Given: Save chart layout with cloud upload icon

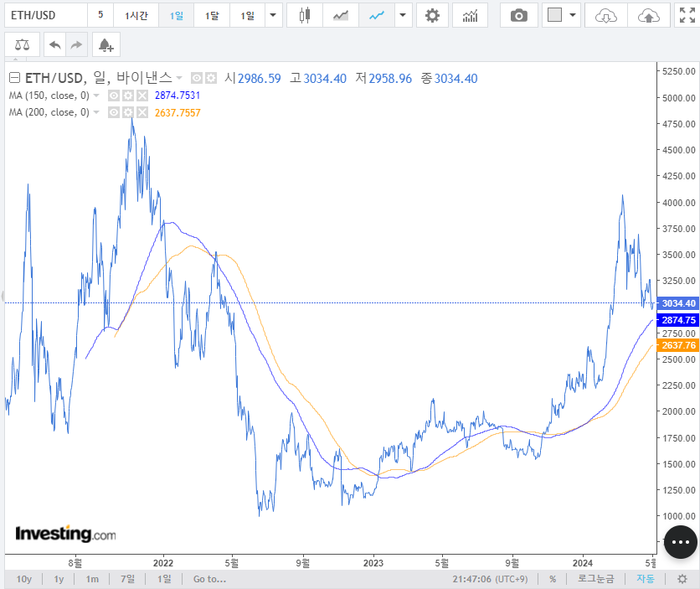Looking at the screenshot, I should tap(649, 16).
